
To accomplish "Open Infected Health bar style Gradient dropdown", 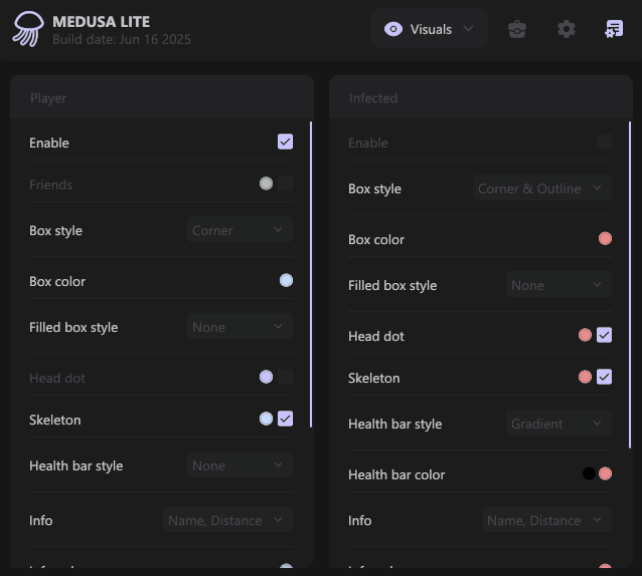I will 558,424.
